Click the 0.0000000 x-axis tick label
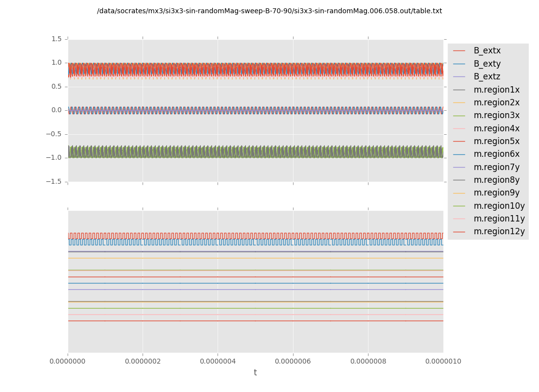 (x=68, y=362)
